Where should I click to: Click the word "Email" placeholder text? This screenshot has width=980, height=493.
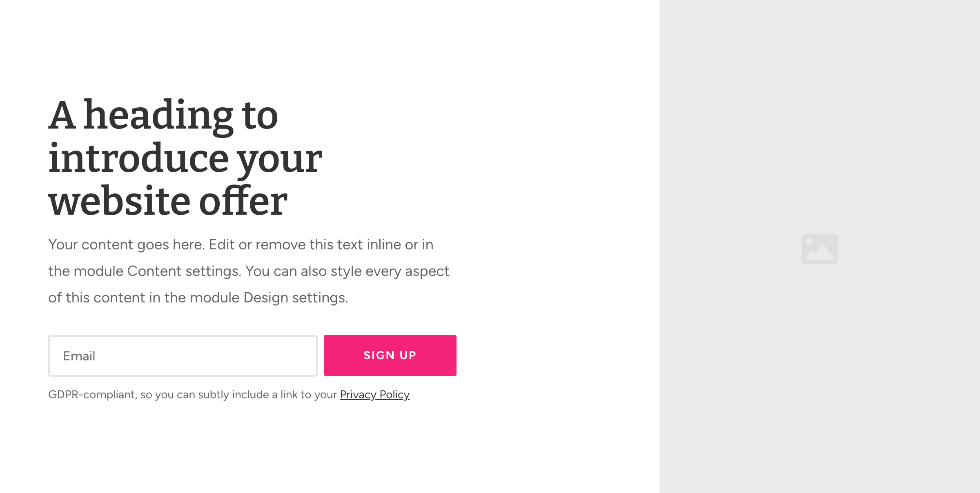pos(79,356)
